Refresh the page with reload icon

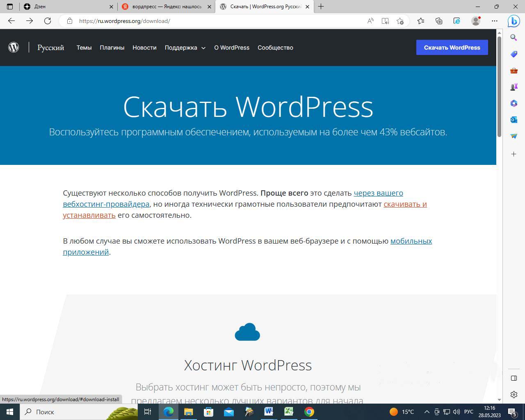(48, 21)
